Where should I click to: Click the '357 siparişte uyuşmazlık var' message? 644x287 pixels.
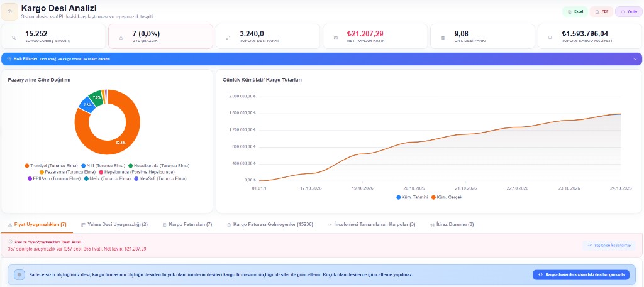tap(77, 249)
